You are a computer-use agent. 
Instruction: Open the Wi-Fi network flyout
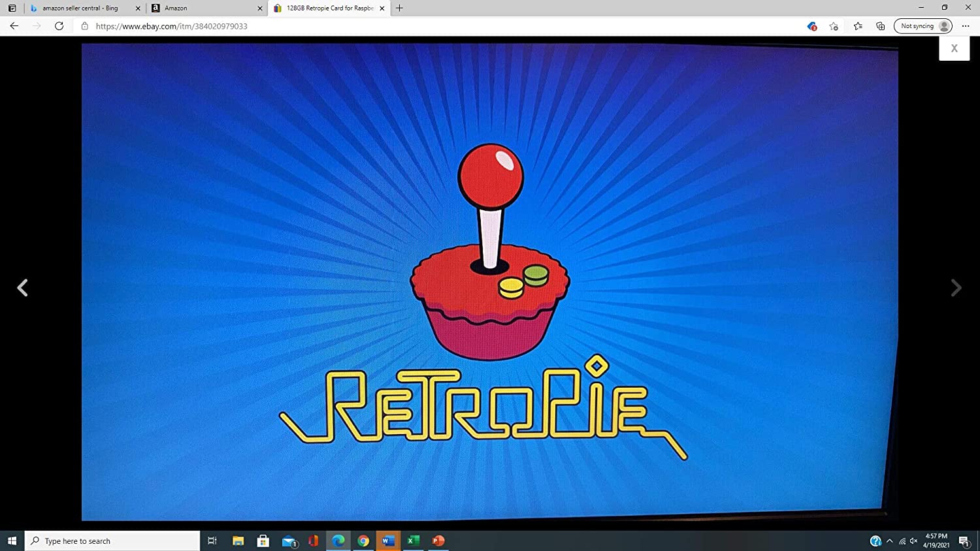coord(902,541)
